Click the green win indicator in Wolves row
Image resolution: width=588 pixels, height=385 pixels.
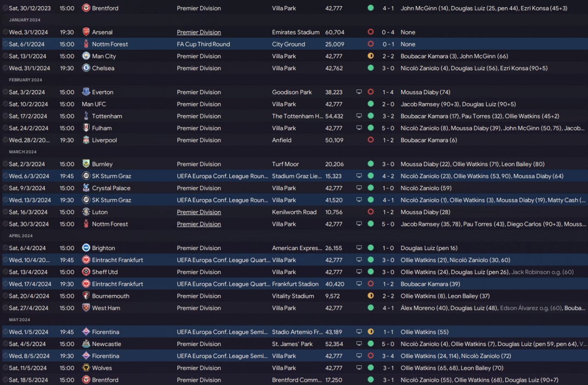371,368
